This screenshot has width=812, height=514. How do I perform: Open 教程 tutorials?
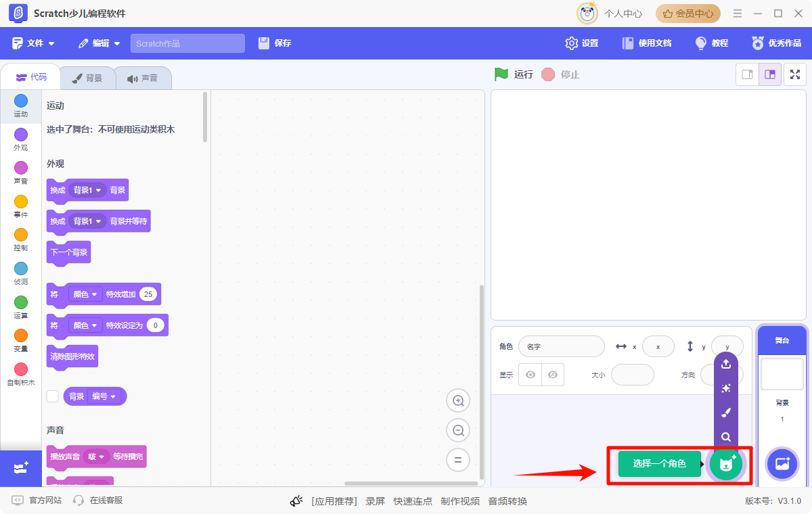point(712,43)
